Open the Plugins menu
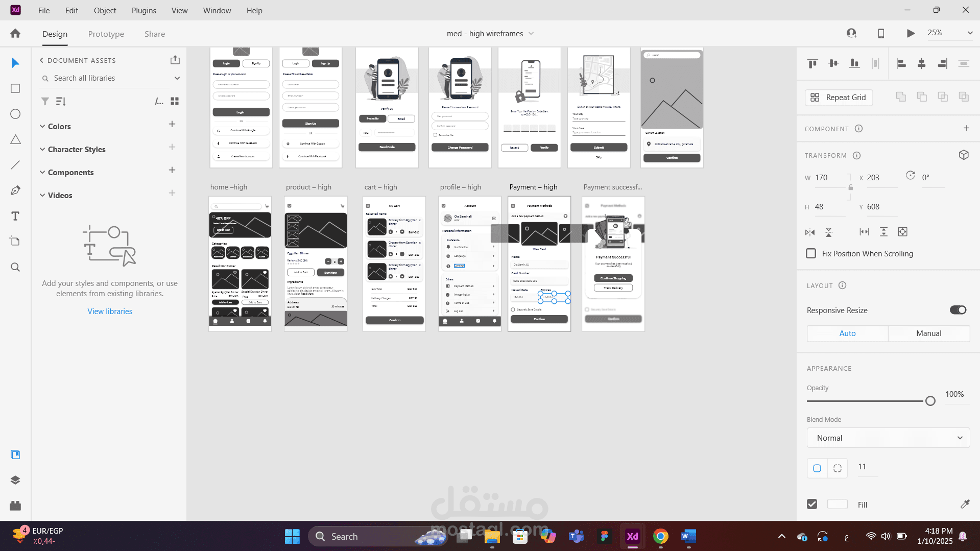The image size is (980, 551). (144, 10)
